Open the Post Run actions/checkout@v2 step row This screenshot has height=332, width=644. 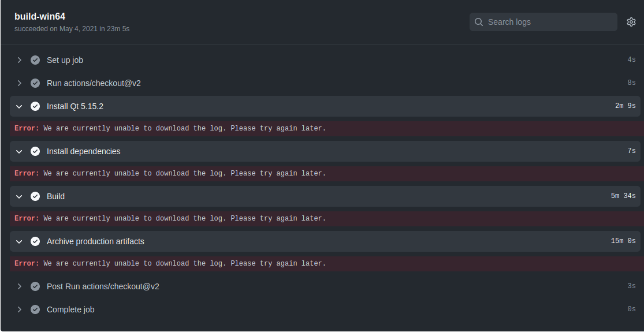[x=103, y=286]
